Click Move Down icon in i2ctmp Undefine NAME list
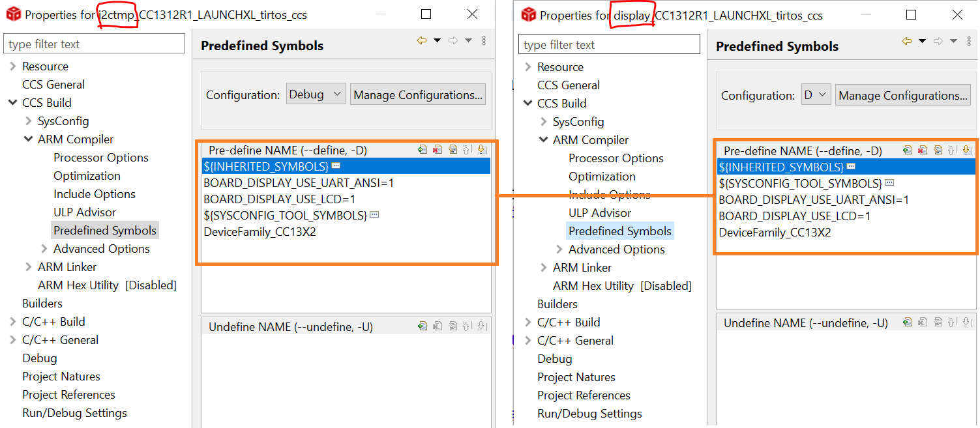Image resolution: width=980 pixels, height=428 pixels. pyautogui.click(x=482, y=326)
